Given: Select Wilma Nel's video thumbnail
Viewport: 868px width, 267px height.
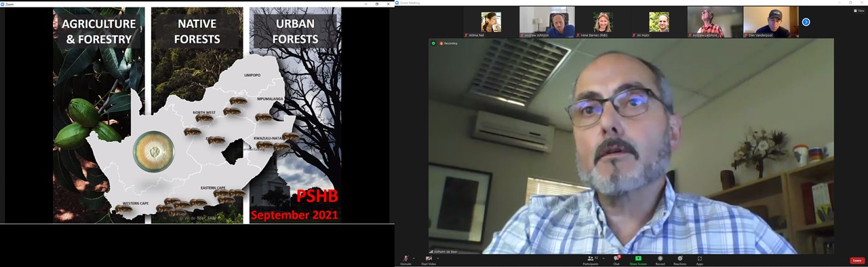Looking at the screenshot, I should click(491, 22).
